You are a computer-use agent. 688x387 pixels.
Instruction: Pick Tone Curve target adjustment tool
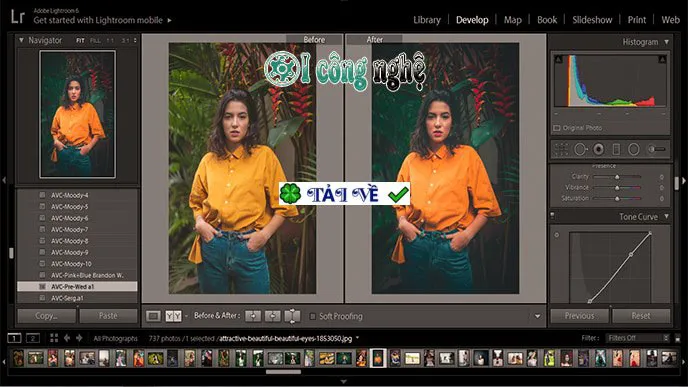(557, 235)
